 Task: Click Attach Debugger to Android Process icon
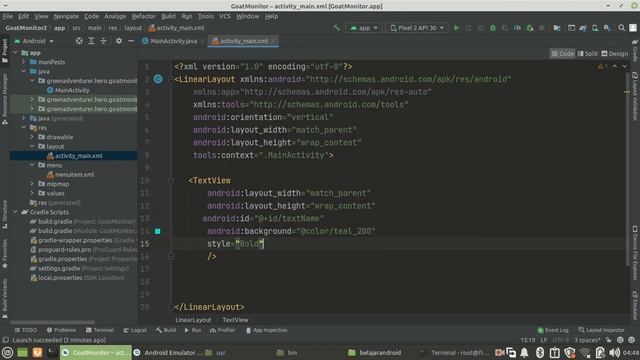tap(530, 28)
